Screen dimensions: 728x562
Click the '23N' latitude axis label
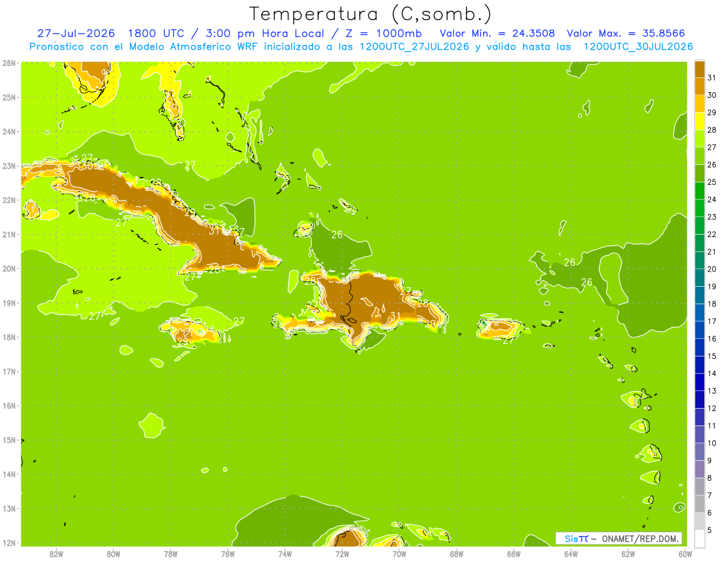[8, 166]
